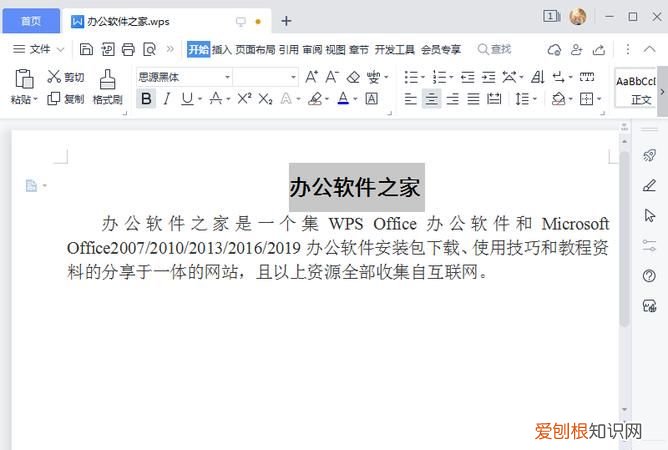The width and height of the screenshot is (668, 450).
Task: Open the help question mark in sidebar
Action: tap(649, 276)
